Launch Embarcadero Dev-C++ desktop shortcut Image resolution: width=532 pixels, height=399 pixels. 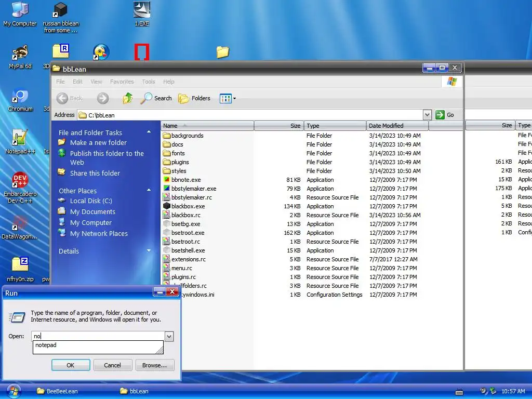click(20, 187)
